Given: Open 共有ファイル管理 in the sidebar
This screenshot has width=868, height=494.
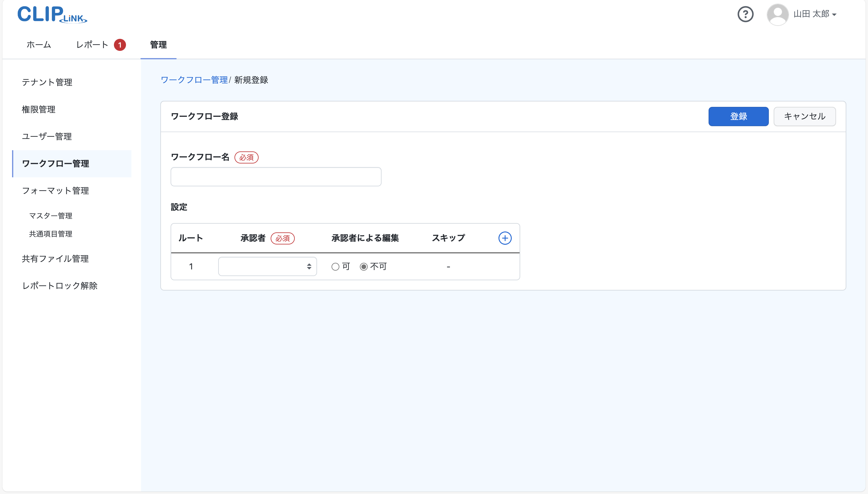Looking at the screenshot, I should tap(55, 259).
